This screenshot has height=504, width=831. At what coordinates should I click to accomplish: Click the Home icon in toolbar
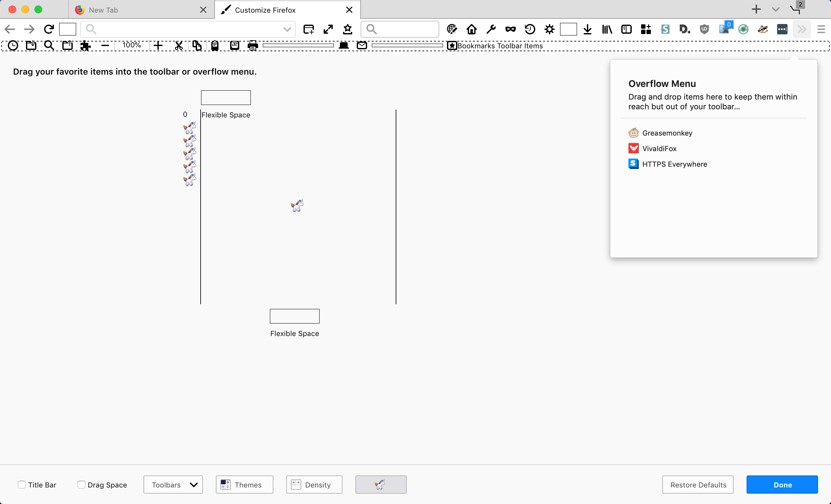click(471, 29)
